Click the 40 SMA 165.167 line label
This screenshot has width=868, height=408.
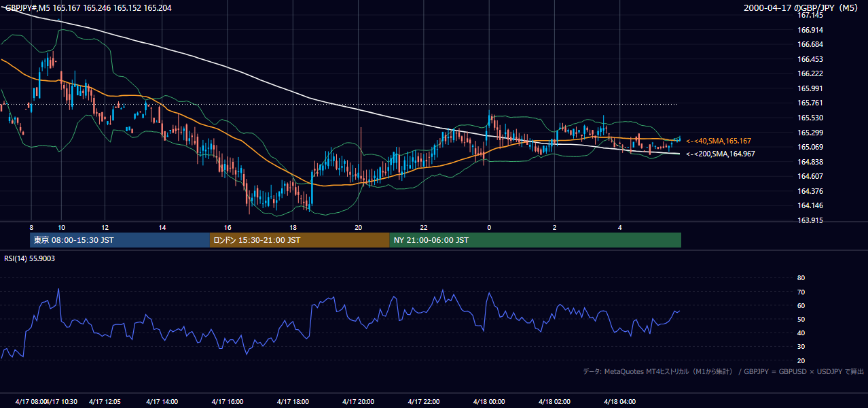coord(719,141)
